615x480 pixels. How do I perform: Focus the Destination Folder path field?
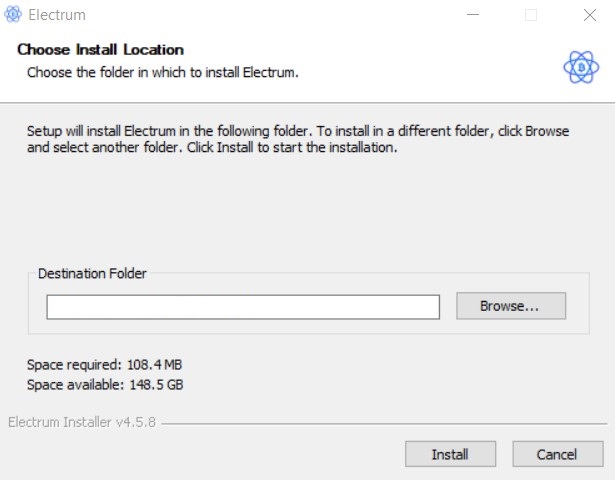[243, 307]
